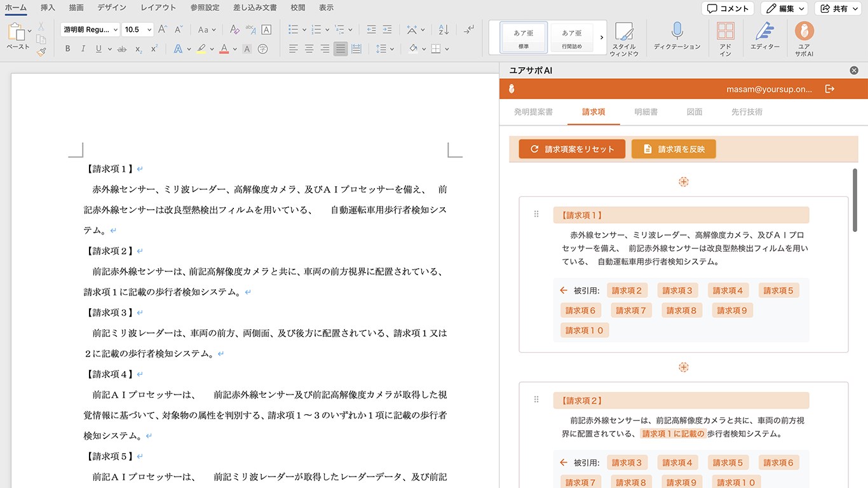This screenshot has width=868, height=488.
Task: Switch to the 明細書 tab
Action: pos(646,112)
